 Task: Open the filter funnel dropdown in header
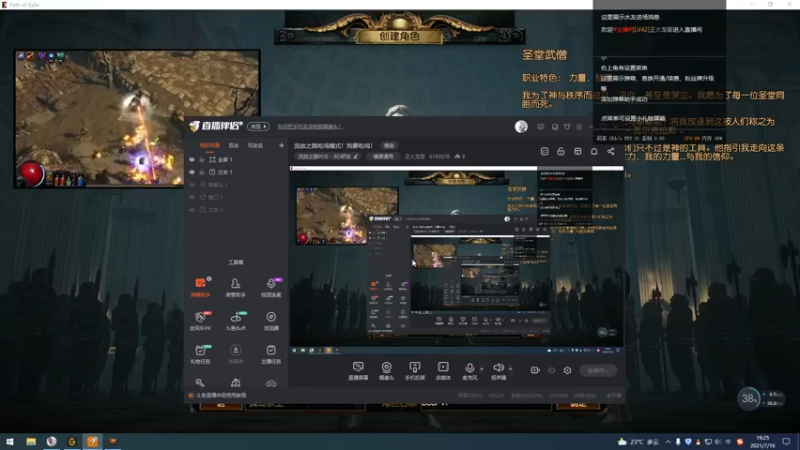tap(567, 127)
